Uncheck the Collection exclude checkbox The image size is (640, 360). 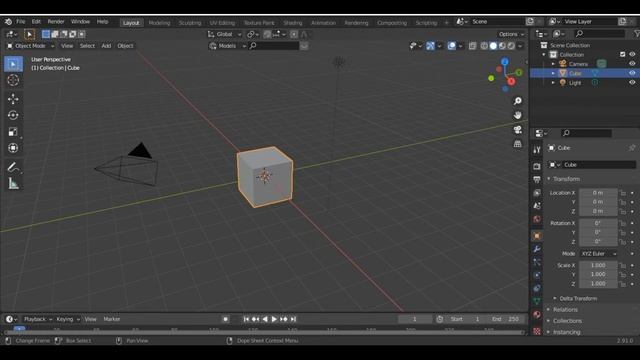622,54
